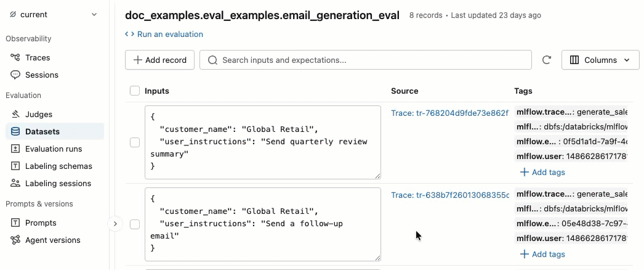
Task: Check the quarterly review summary row
Action: tap(135, 142)
